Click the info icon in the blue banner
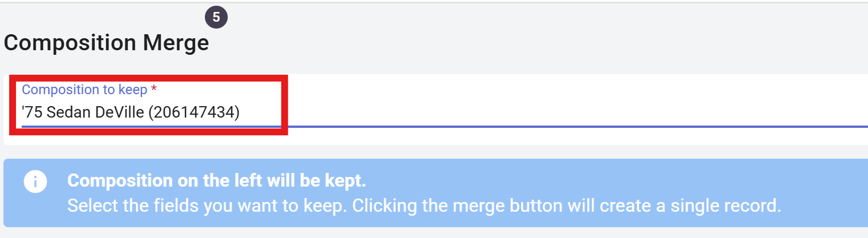Viewport: 868px width, 238px height. 35,182
